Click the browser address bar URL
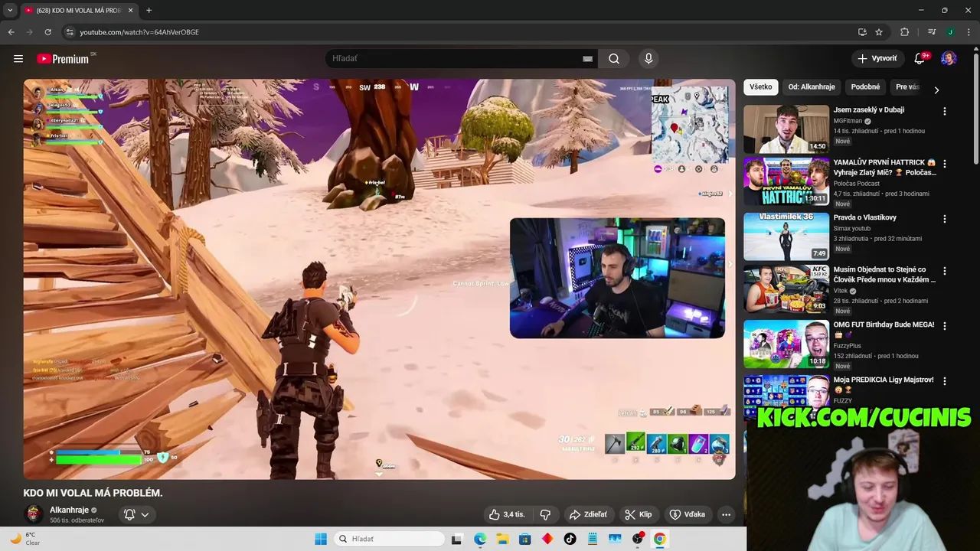This screenshot has width=980, height=551. pos(139,32)
